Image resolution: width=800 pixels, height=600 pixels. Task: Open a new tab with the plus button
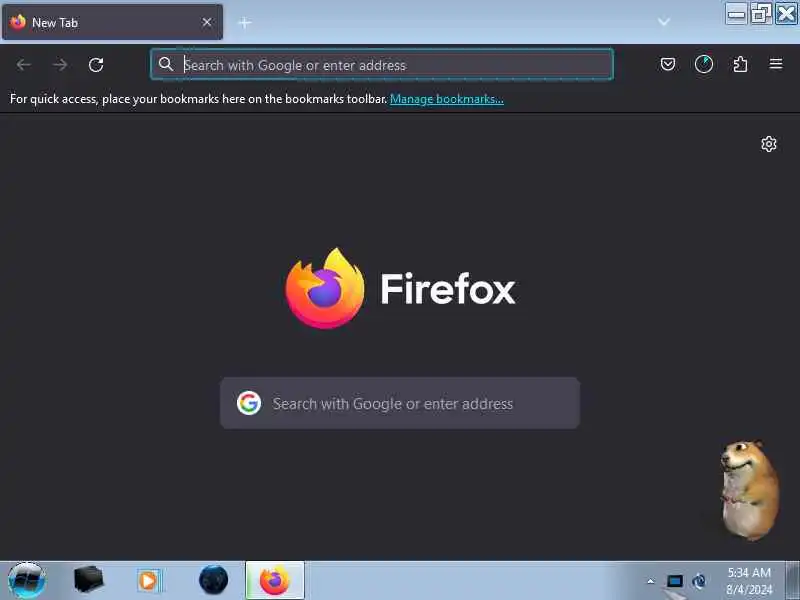tap(245, 22)
